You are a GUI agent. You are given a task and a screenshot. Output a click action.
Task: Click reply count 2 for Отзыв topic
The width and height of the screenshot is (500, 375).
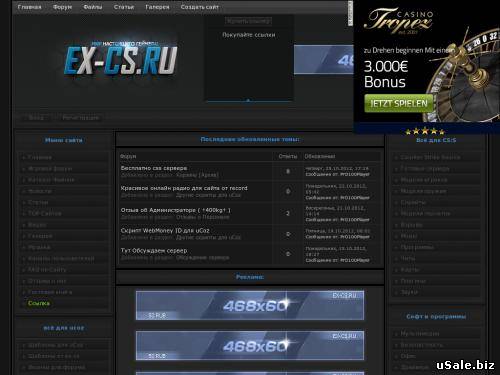pos(288,213)
